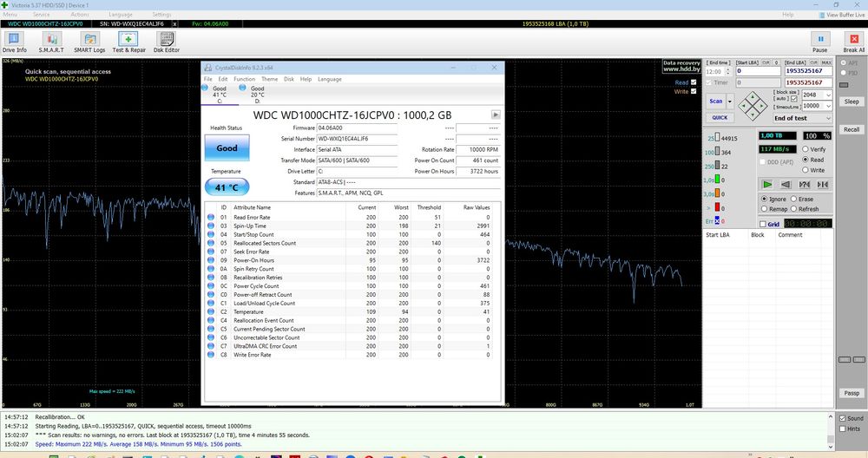Click the log panel scrollbar down arrow

[831, 447]
